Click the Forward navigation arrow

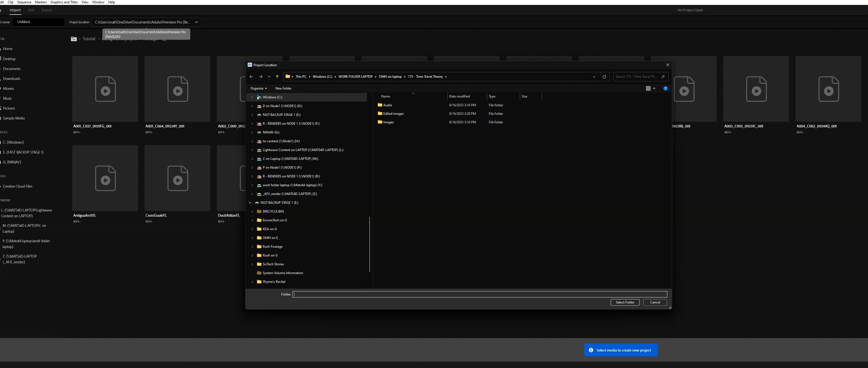[x=261, y=77]
